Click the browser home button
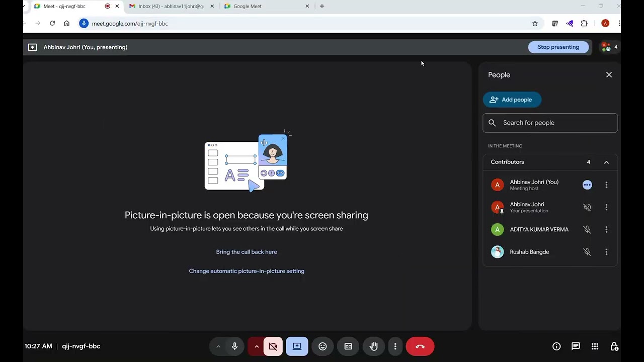 coord(66,23)
